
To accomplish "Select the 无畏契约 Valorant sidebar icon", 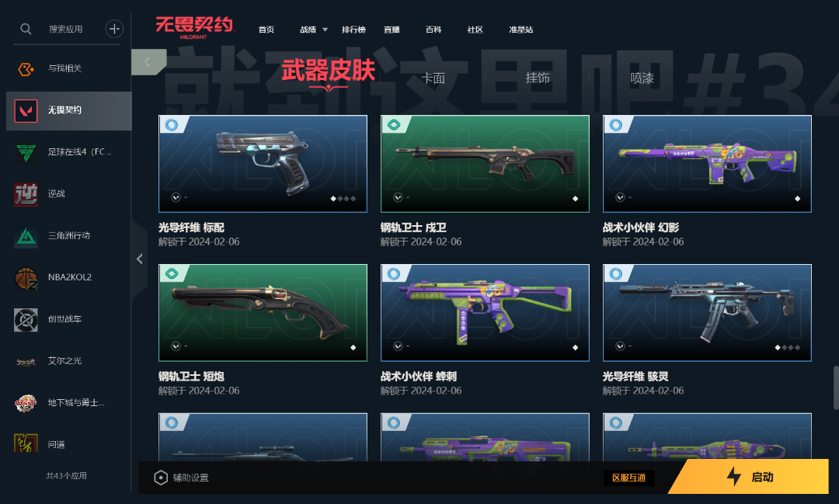I will 26,111.
